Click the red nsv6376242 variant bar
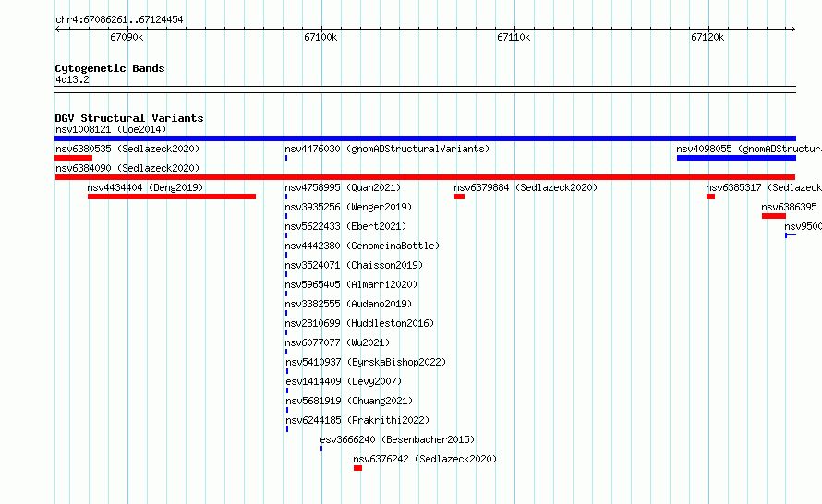Screen dimensions: 822x504 point(357,468)
